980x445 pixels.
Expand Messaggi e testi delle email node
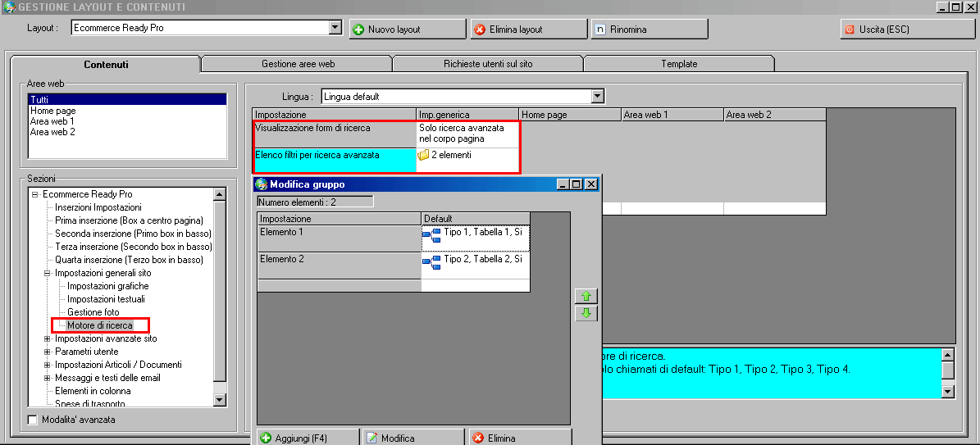click(48, 378)
